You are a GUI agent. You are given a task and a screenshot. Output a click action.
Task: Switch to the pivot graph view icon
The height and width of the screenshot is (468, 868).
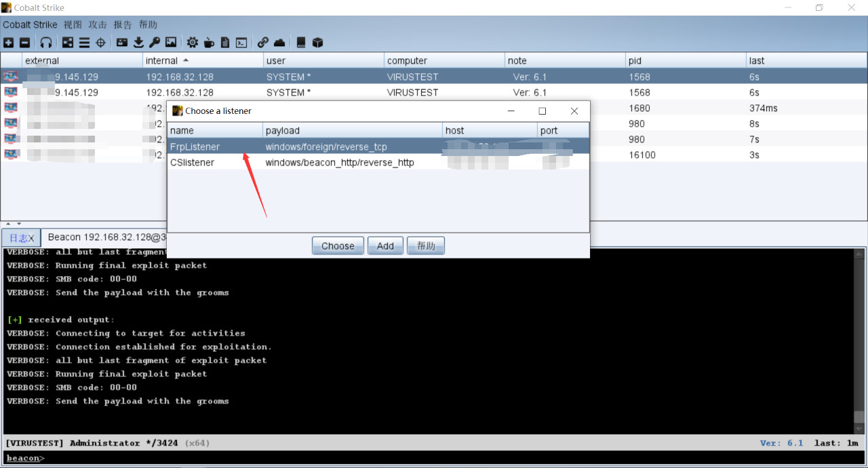68,42
